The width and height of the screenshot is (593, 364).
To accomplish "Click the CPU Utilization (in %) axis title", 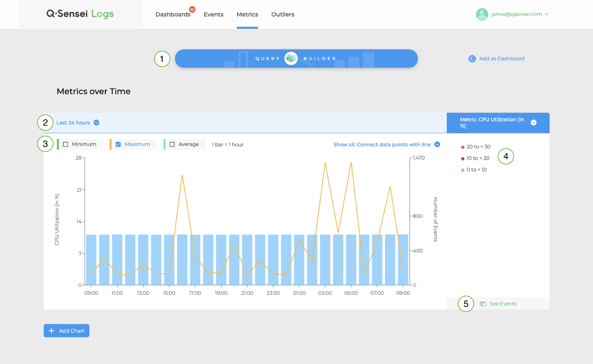I will point(57,220).
